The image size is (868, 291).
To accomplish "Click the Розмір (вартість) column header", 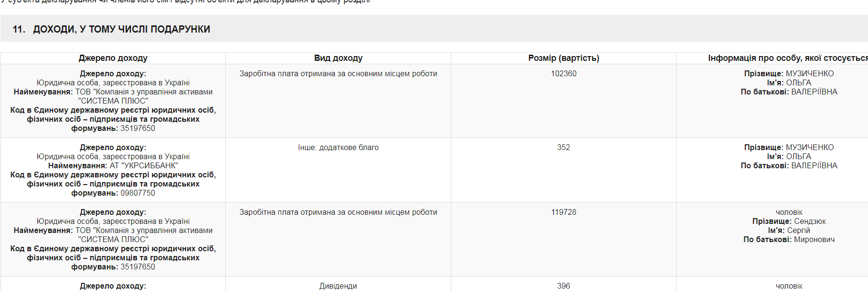I will point(563,58).
